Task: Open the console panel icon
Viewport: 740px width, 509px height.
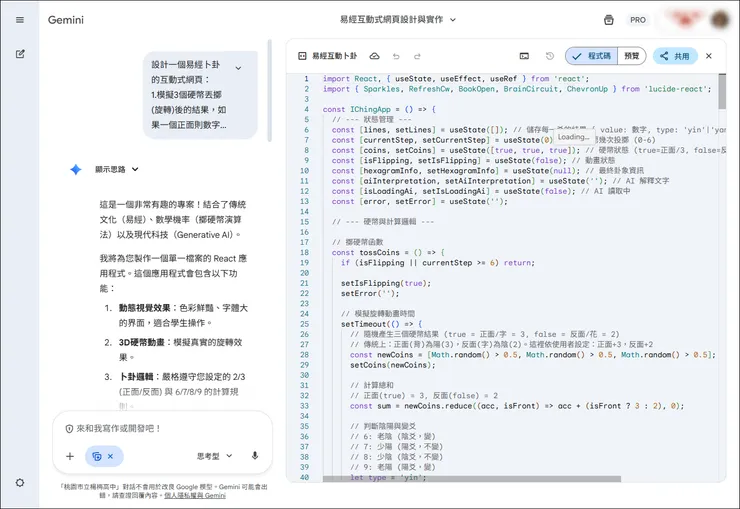Action: (x=524, y=56)
